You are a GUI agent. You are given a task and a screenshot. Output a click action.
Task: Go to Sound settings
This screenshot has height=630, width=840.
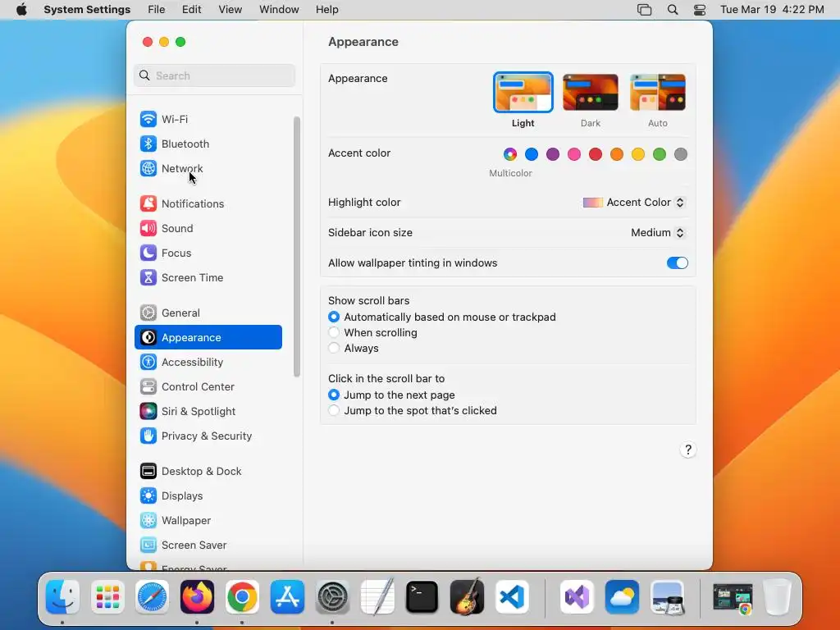(x=208, y=228)
